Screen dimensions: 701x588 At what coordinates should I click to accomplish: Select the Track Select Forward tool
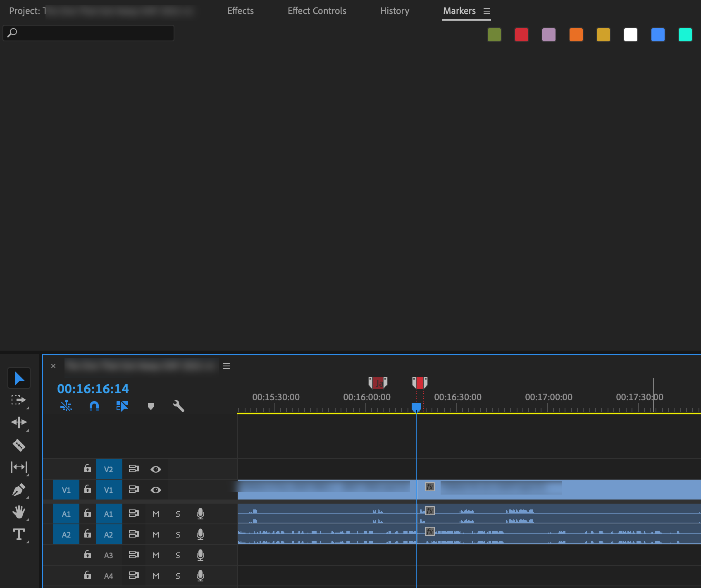click(x=19, y=400)
